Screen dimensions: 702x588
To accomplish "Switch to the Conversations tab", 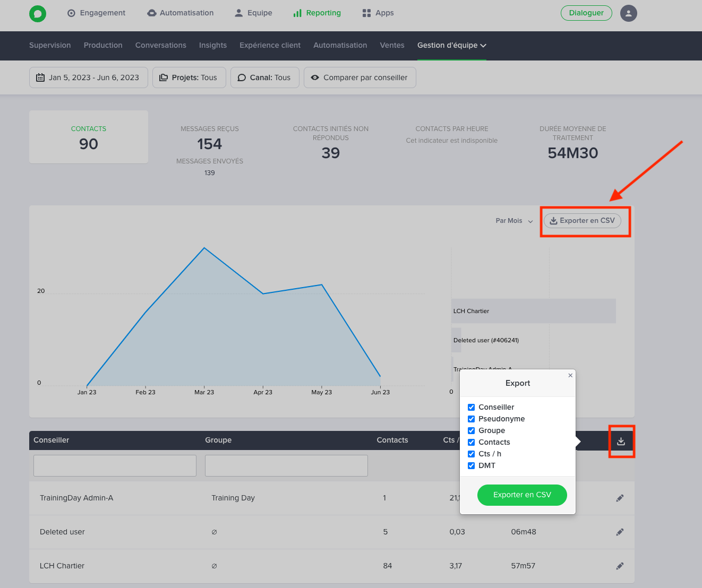I will pyautogui.click(x=161, y=45).
